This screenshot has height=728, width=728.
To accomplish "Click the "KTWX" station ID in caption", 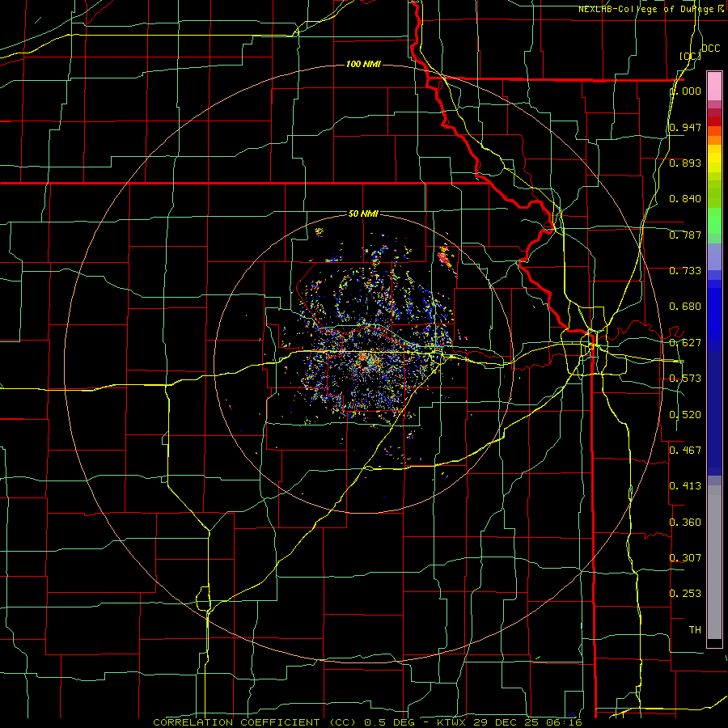I will pos(451,722).
